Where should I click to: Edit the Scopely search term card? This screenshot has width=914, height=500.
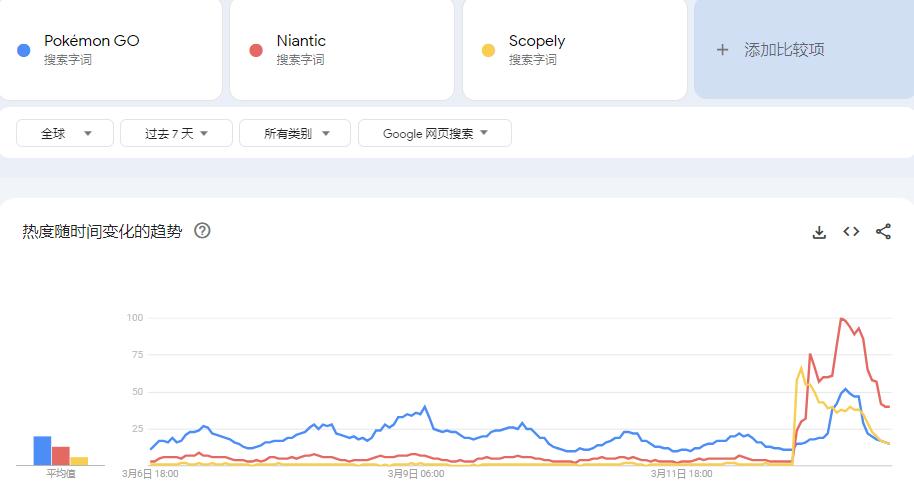click(x=575, y=50)
